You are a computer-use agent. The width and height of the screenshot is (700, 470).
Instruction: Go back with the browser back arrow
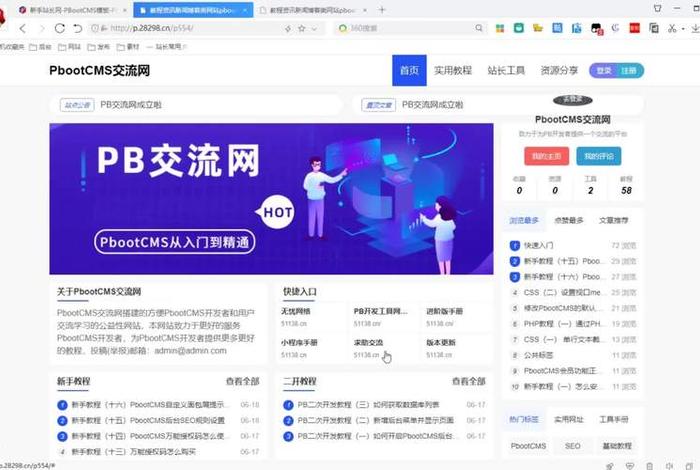pos(23,29)
